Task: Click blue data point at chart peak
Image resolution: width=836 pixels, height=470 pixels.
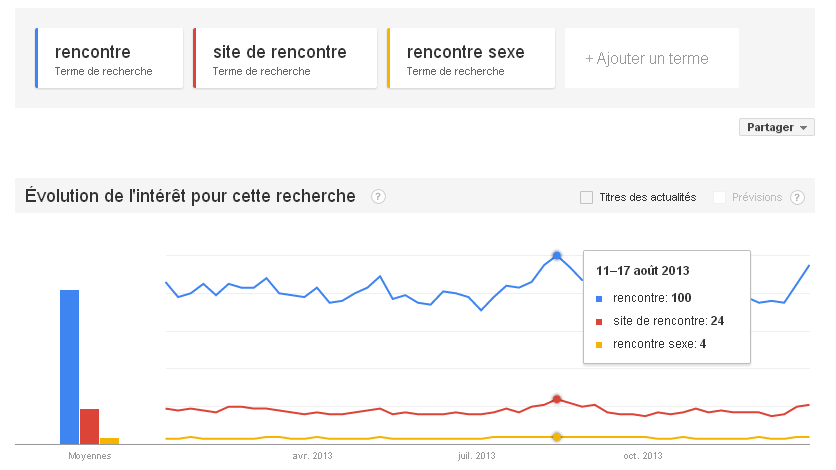Action: [x=557, y=255]
